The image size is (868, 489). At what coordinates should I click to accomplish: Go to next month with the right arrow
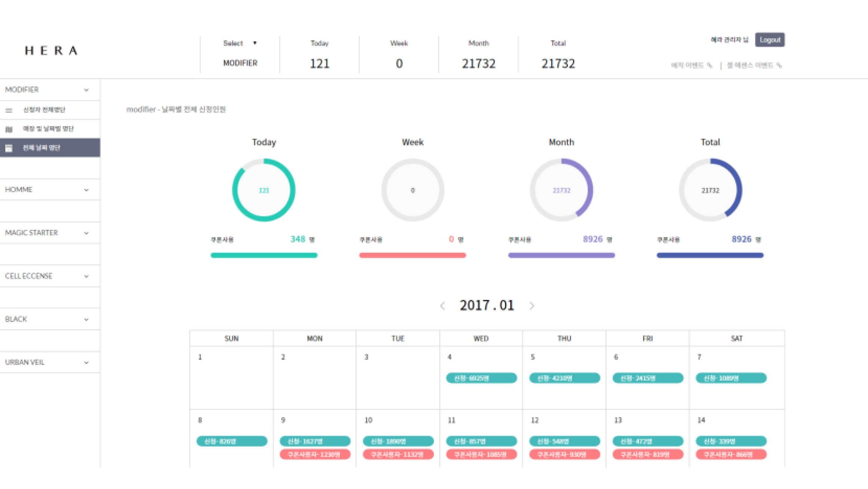[x=532, y=306]
